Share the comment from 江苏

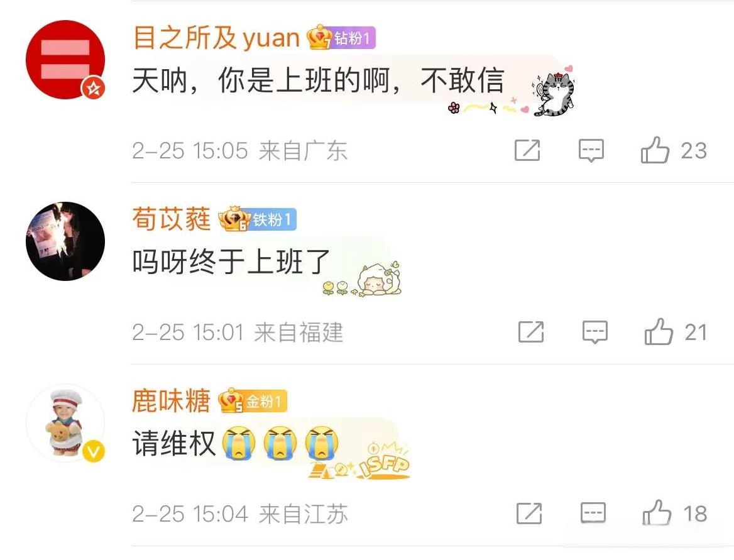point(529,513)
